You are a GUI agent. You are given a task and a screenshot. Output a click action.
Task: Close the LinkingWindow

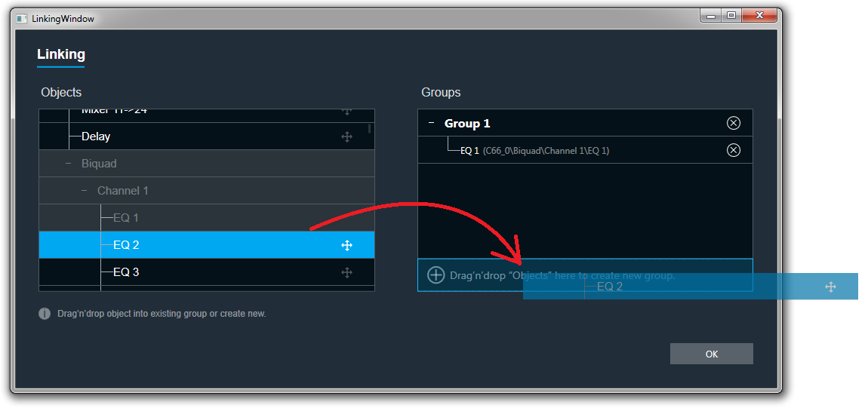coord(759,16)
